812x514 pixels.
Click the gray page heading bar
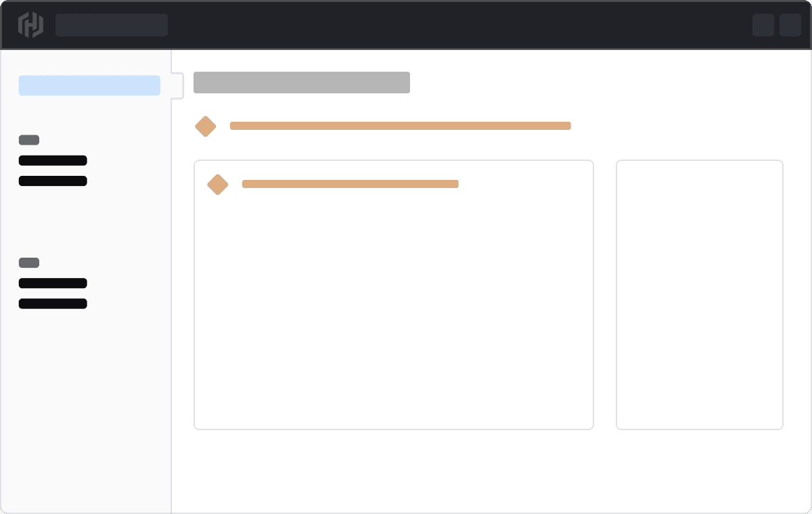[302, 83]
